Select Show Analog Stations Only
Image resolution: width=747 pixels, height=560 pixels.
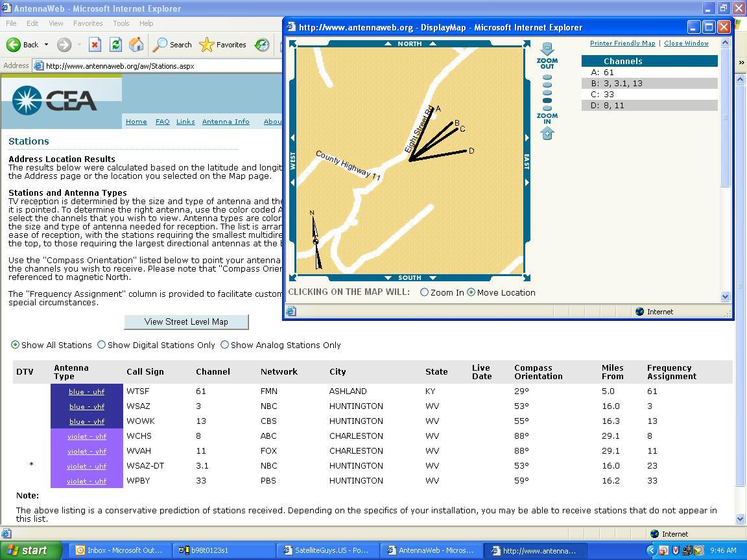(225, 345)
